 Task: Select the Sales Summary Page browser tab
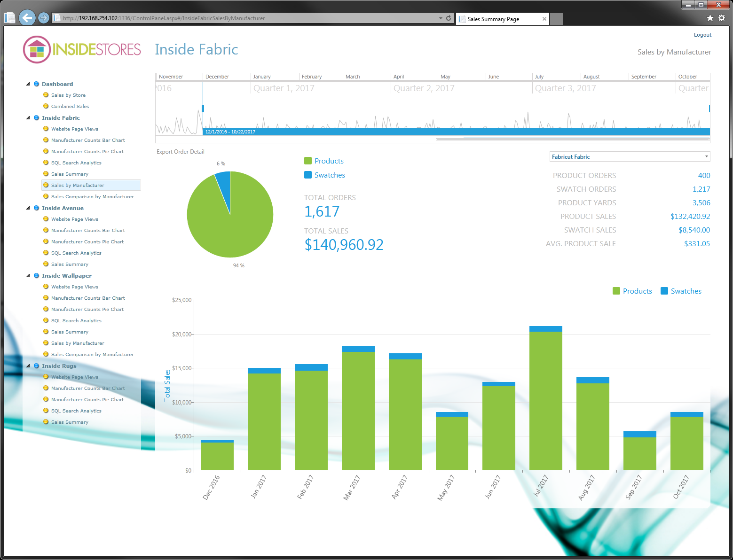(502, 19)
